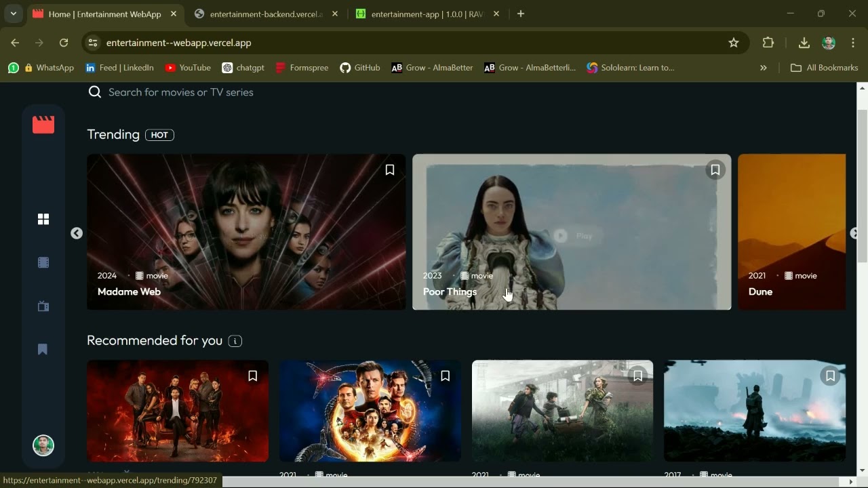The image size is (868, 488).
Task: Close the Home Entertainment WebApp tab
Action: tap(174, 14)
